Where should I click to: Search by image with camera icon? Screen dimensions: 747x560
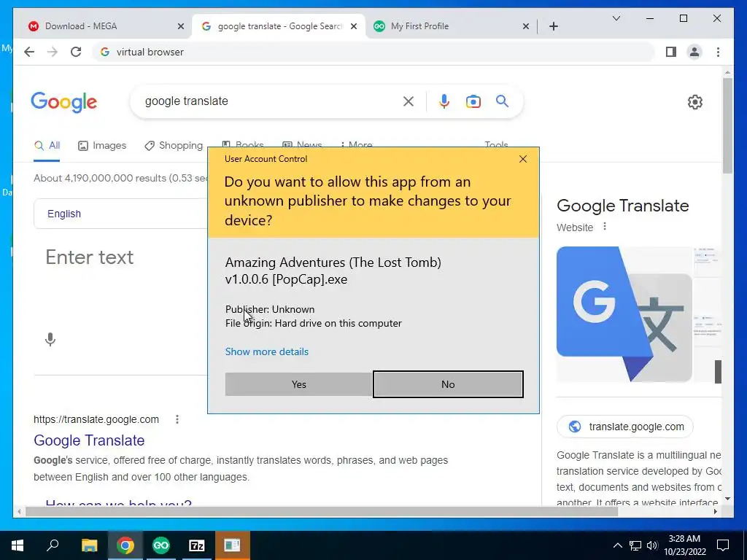(x=473, y=101)
